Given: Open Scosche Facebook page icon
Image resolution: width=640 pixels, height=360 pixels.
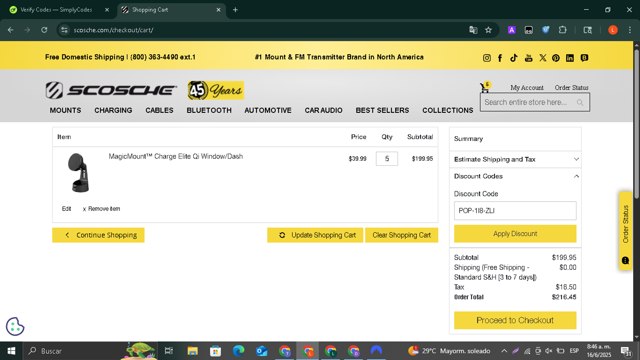Looking at the screenshot, I should tap(500, 58).
